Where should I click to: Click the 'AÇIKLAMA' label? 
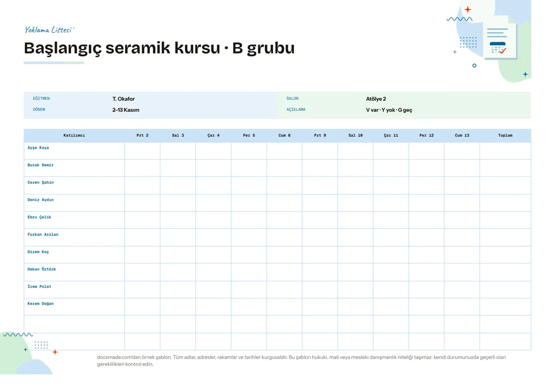coord(296,110)
